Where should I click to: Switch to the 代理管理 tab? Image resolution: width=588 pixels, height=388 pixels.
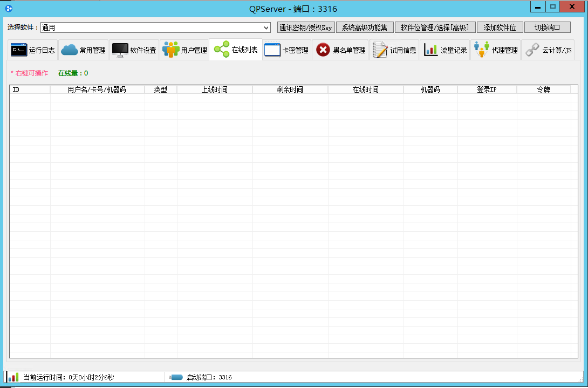tap(496, 50)
